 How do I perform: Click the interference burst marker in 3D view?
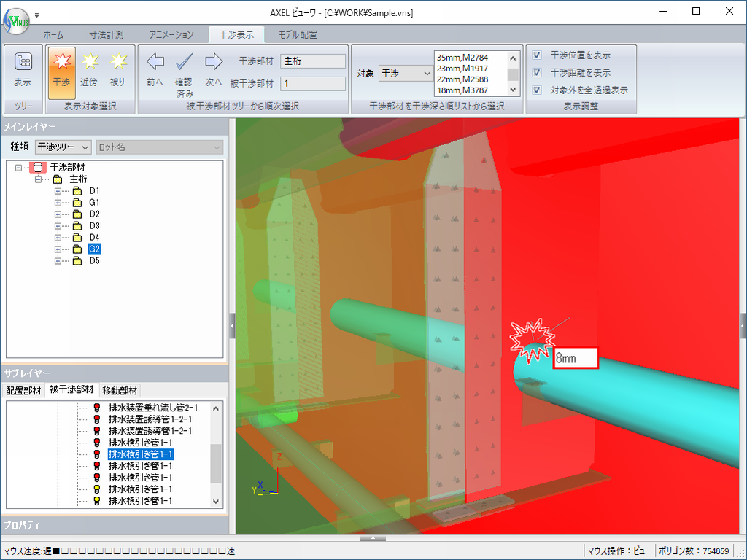point(533,339)
